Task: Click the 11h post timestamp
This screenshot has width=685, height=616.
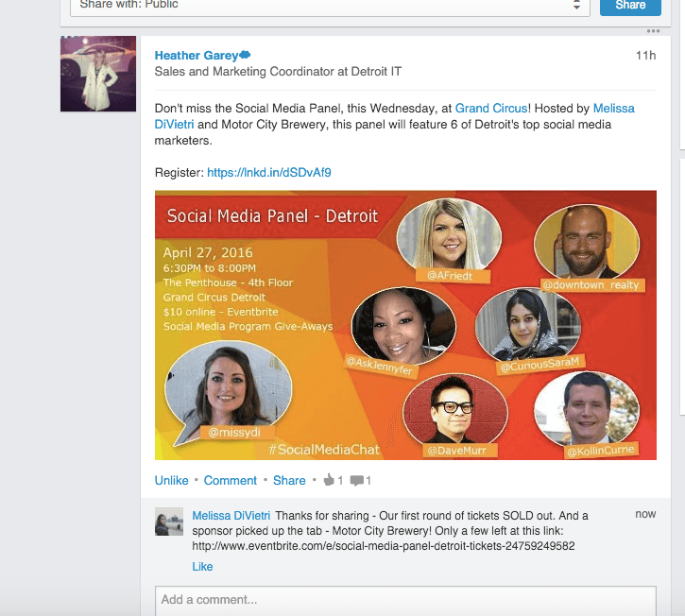Action: (x=645, y=56)
